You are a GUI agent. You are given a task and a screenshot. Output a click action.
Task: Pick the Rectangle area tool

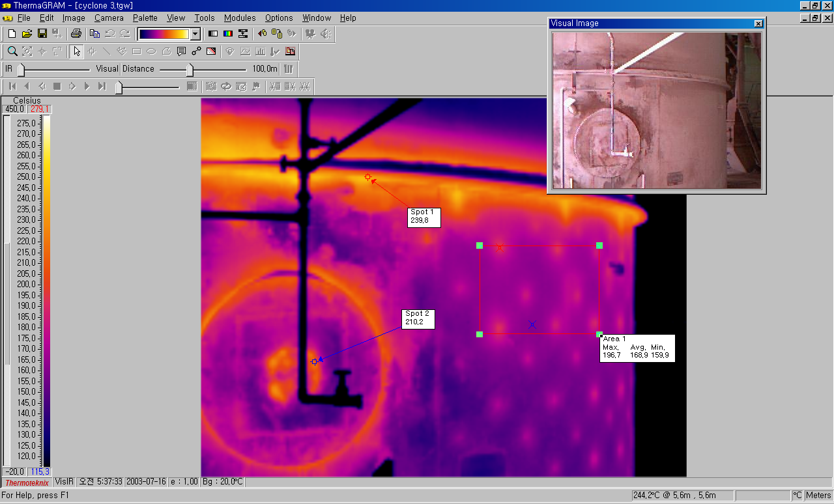tap(137, 51)
